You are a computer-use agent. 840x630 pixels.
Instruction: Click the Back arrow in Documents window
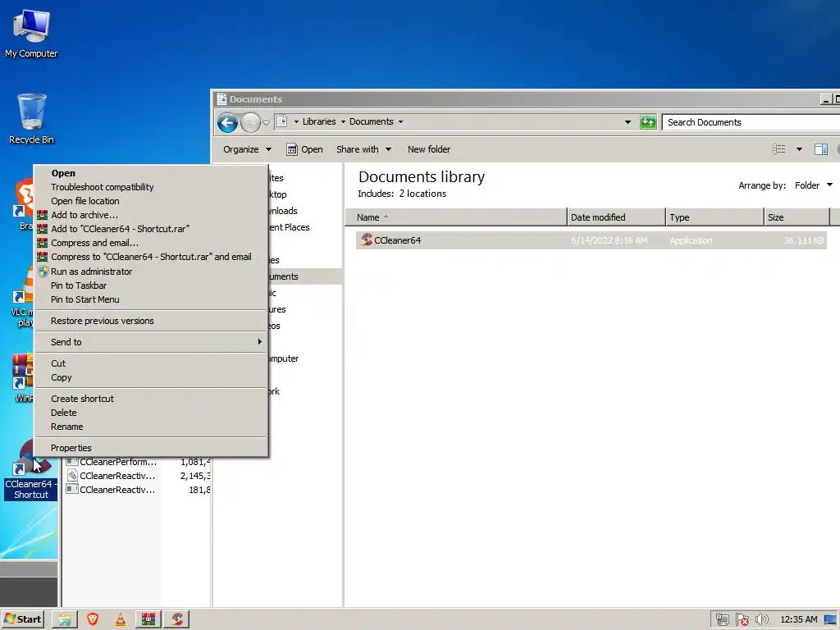point(228,123)
